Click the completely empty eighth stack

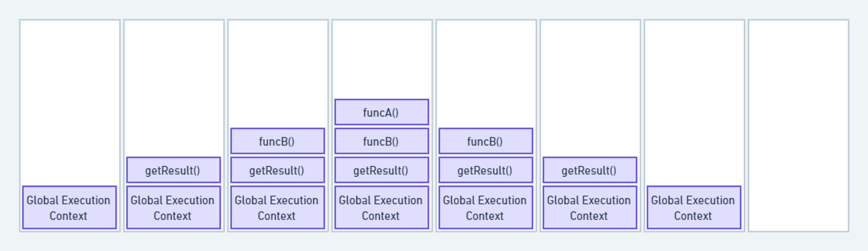798,126
